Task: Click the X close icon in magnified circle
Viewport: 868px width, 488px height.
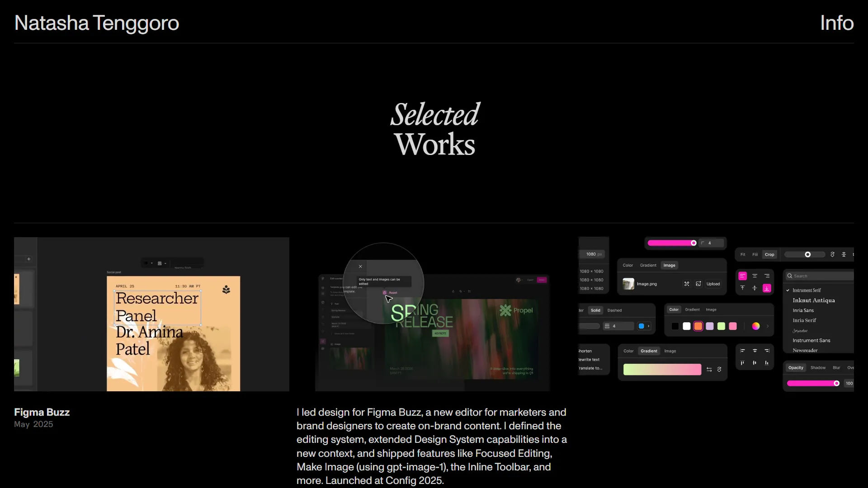Action: [x=360, y=267]
